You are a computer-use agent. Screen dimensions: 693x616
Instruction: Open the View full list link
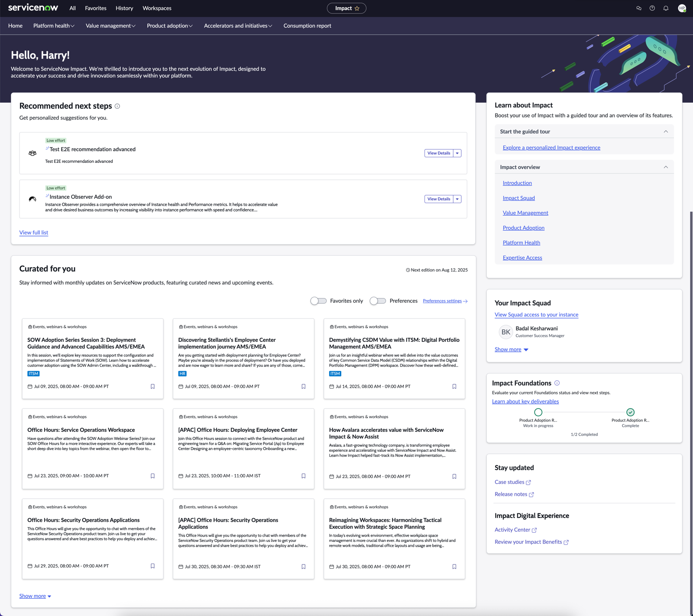point(34,233)
